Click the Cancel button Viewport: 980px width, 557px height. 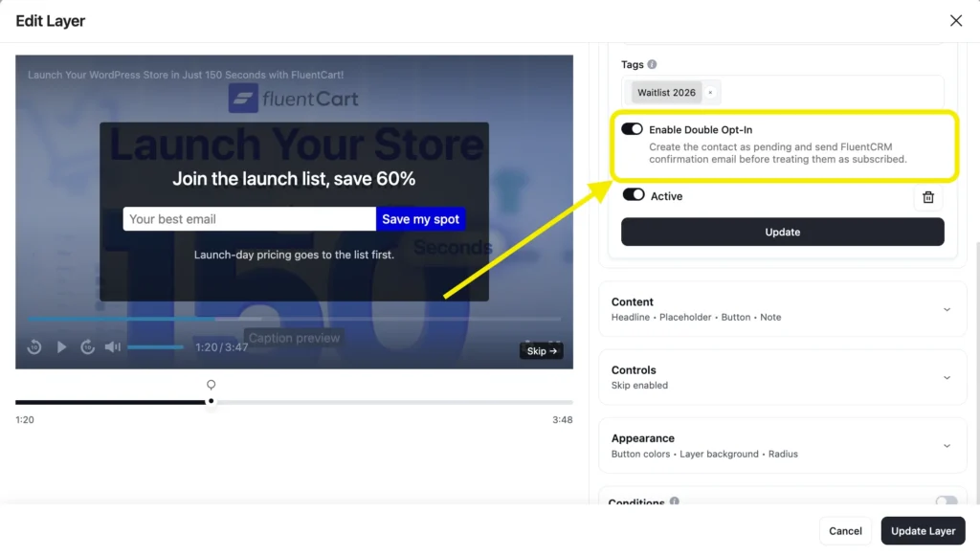coord(845,531)
